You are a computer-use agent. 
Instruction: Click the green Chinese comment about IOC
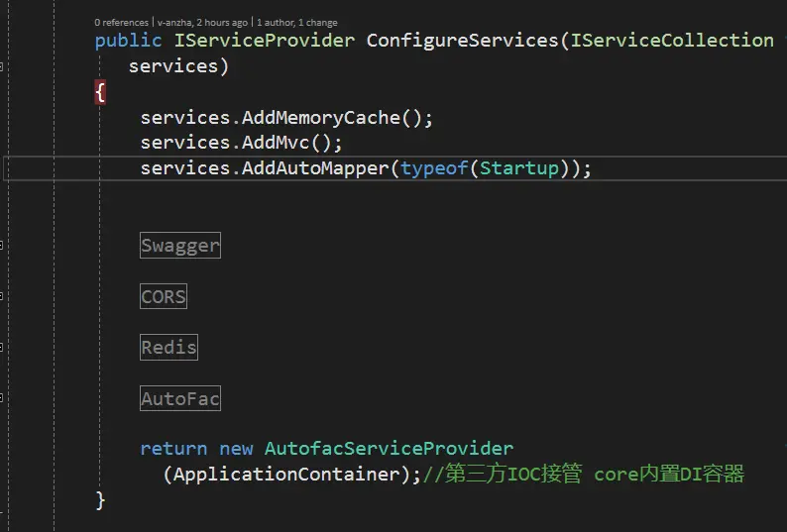pos(584,474)
